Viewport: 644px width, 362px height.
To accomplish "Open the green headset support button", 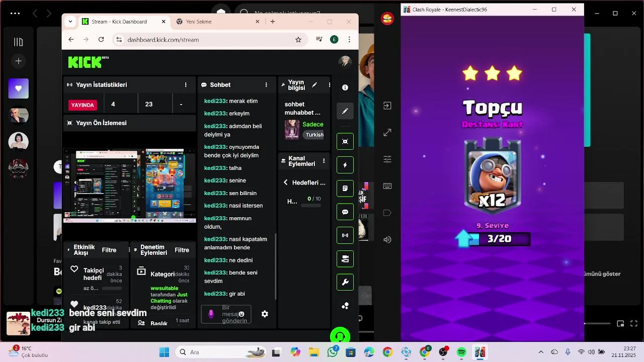I will coord(340,336).
